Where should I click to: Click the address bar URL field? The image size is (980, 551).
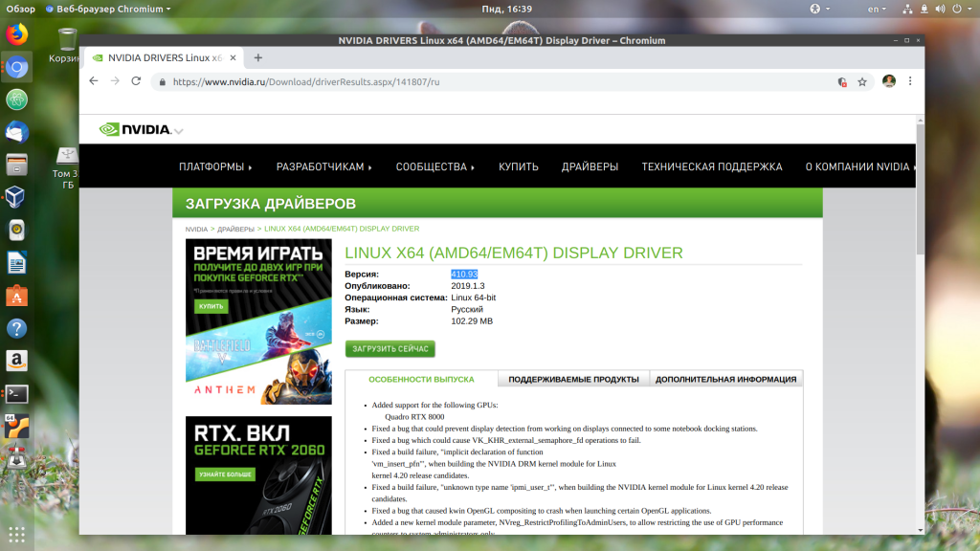click(479, 82)
